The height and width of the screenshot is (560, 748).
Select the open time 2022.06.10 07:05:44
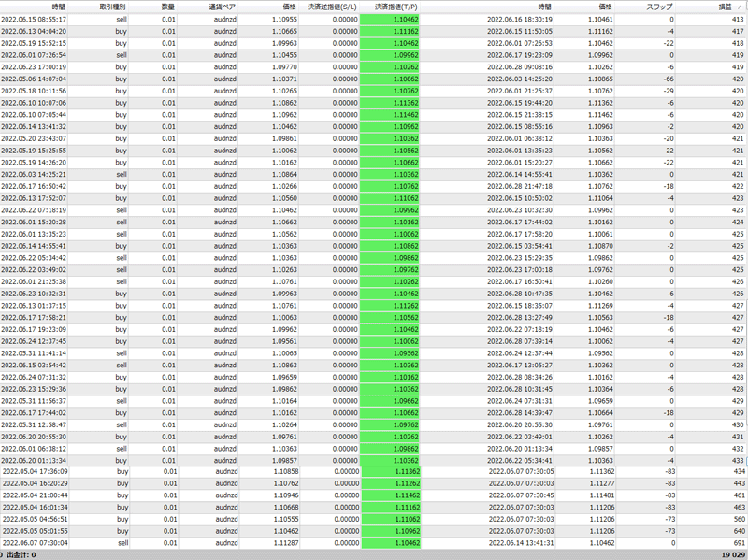34,115
